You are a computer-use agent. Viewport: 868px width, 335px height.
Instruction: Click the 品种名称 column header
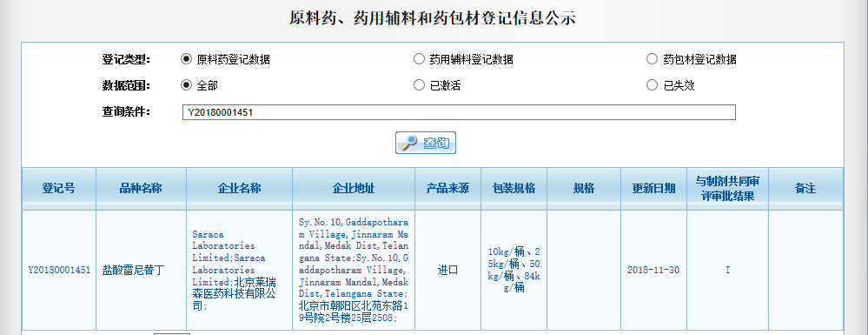tap(141, 189)
